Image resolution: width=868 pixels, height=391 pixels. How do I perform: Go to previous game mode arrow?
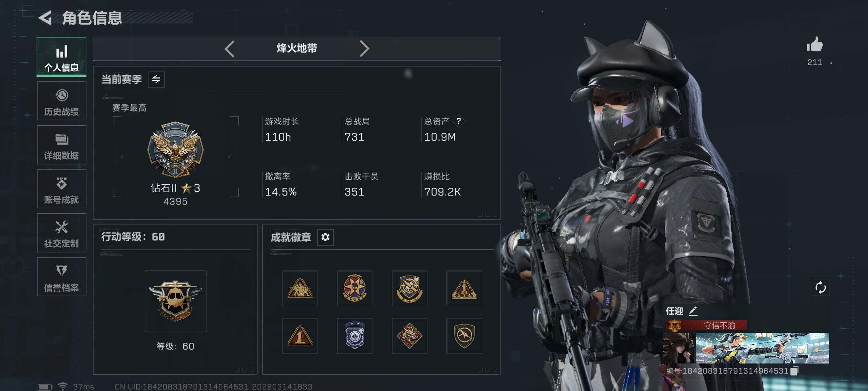(230, 49)
